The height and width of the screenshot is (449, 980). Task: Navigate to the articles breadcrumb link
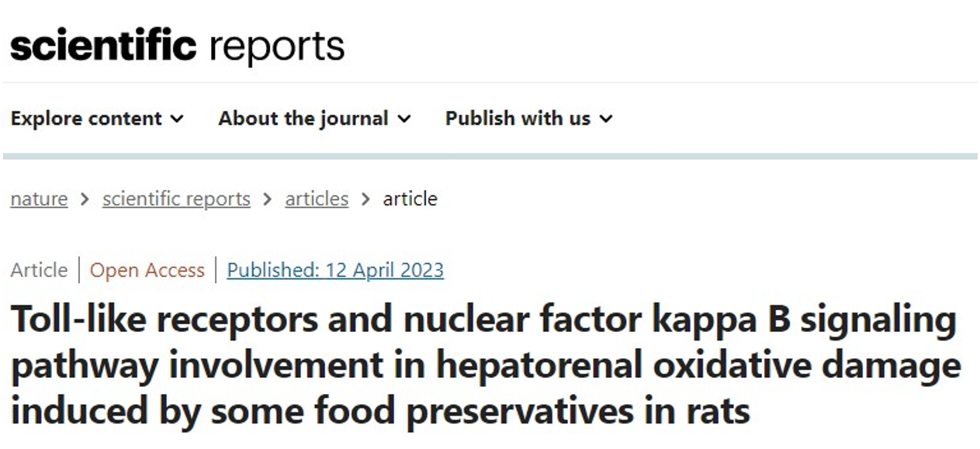317,199
